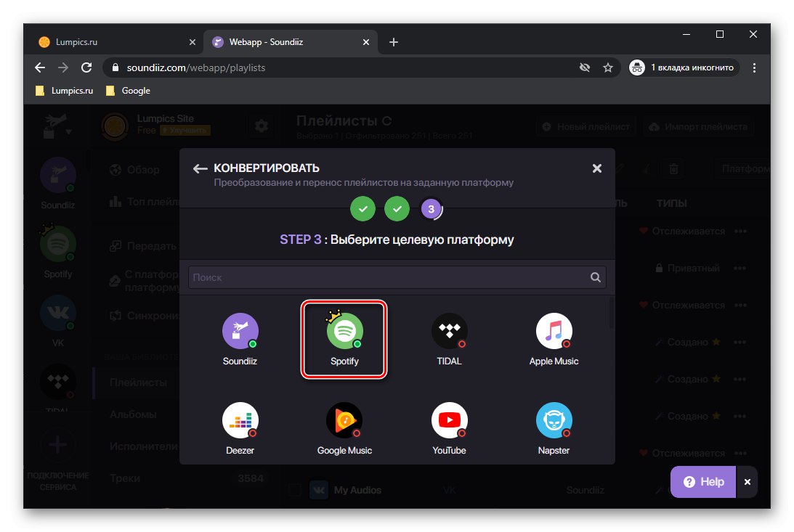The image size is (794, 532).
Task: Open a new browser tab
Action: (394, 42)
